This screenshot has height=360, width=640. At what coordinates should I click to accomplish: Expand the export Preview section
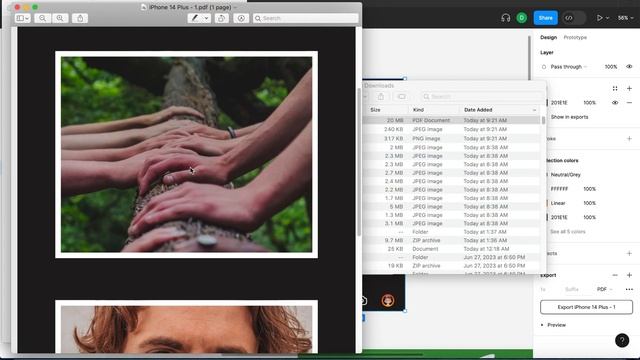click(x=554, y=325)
